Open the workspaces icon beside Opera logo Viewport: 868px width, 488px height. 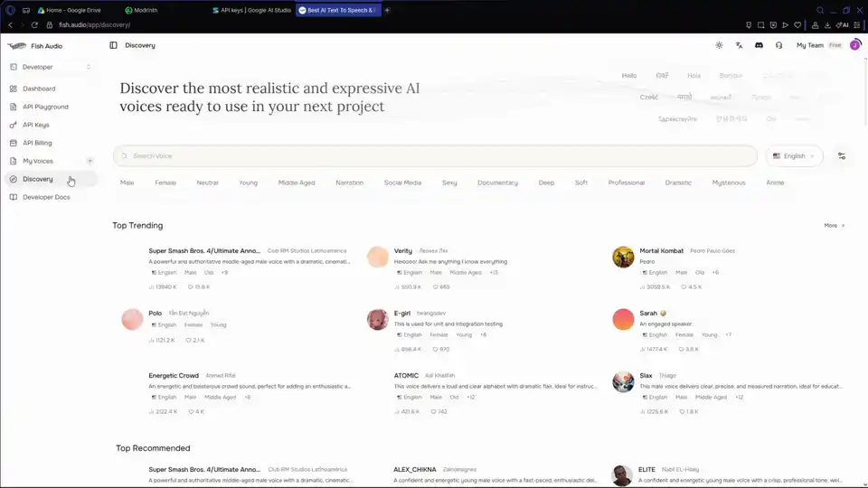[26, 10]
